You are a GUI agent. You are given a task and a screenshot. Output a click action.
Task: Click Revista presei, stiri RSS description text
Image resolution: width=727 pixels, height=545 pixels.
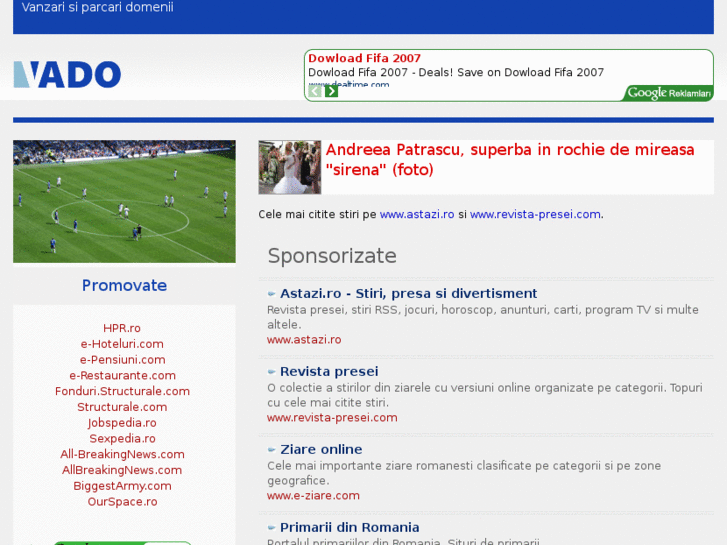point(483,317)
